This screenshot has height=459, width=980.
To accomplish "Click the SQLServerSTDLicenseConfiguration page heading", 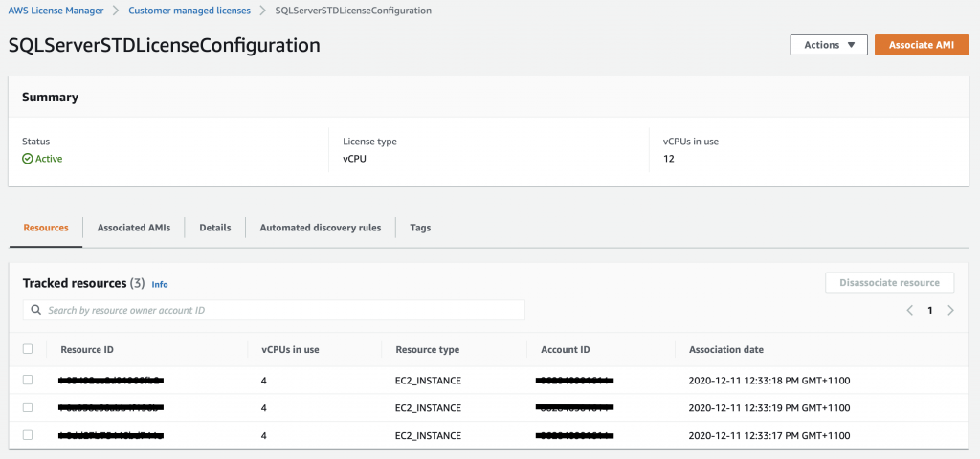I will [x=165, y=46].
